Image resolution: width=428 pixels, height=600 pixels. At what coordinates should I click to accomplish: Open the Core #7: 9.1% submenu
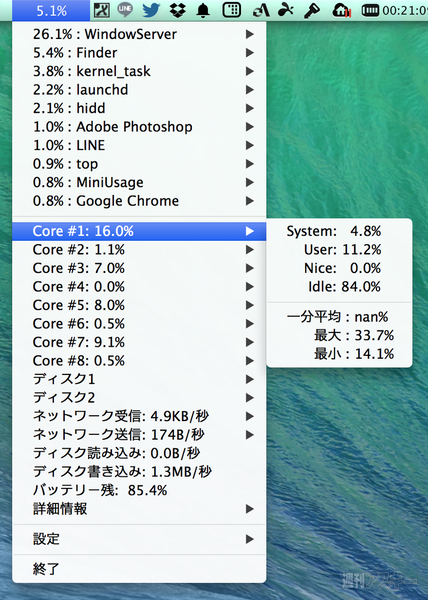(139, 342)
